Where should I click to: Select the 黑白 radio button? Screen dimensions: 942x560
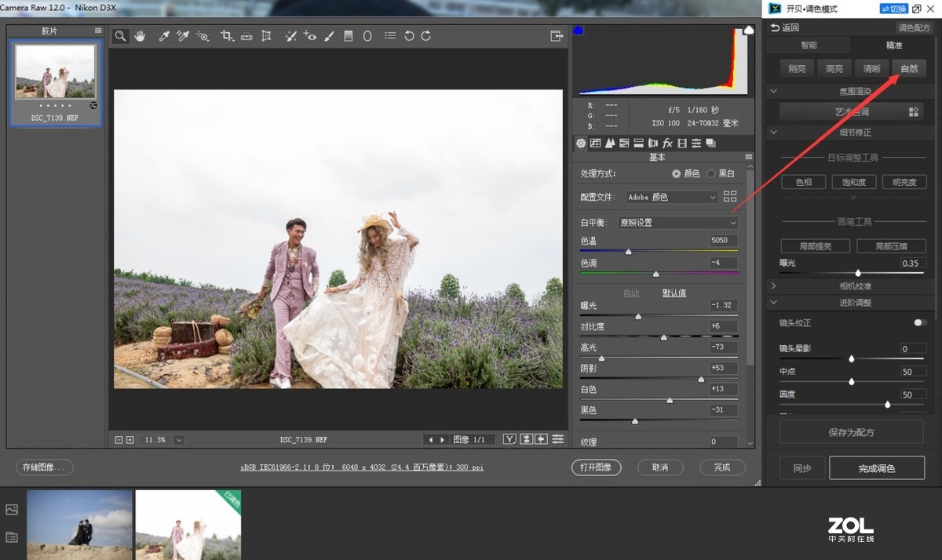tap(712, 173)
